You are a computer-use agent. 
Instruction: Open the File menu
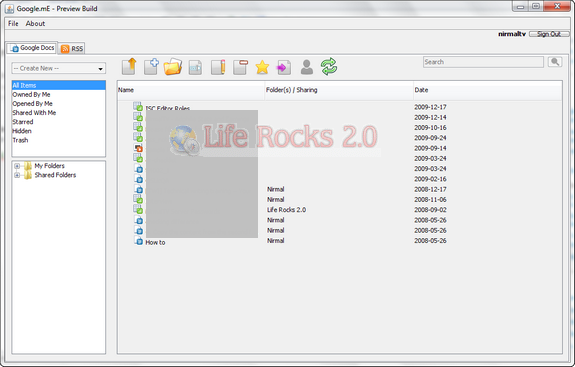[x=13, y=23]
